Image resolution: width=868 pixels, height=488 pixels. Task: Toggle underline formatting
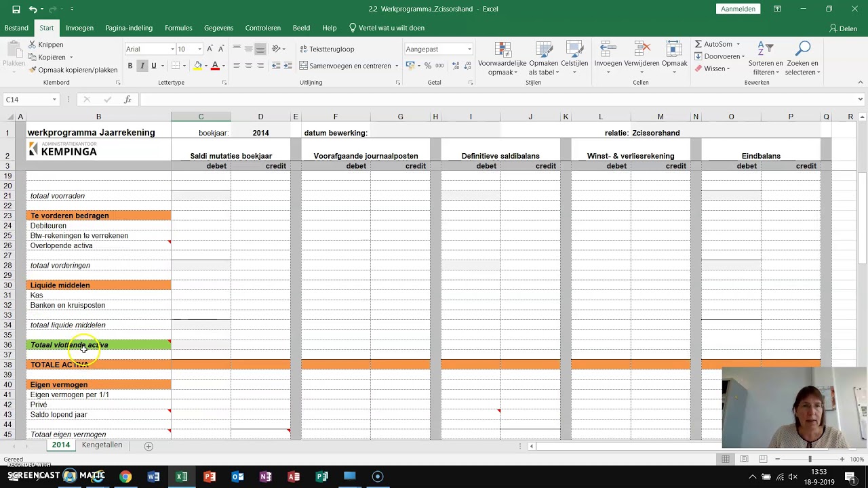pyautogui.click(x=153, y=66)
